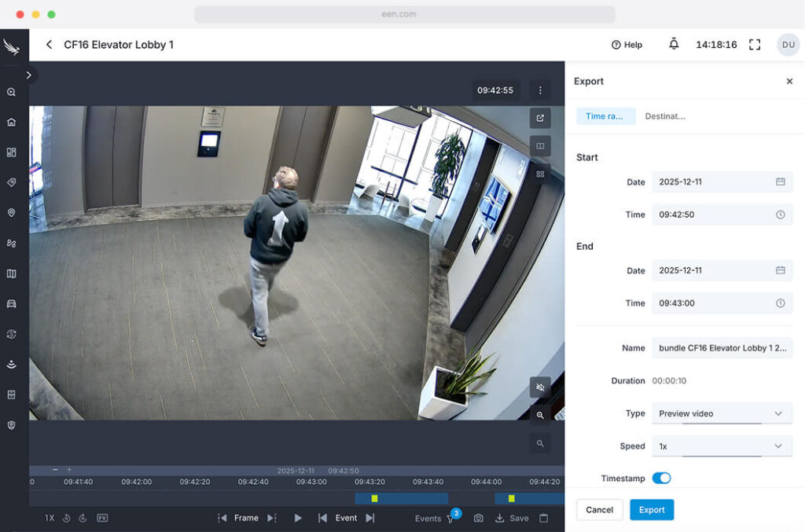Click the export Name input field
The height and width of the screenshot is (532, 805).
click(x=722, y=348)
